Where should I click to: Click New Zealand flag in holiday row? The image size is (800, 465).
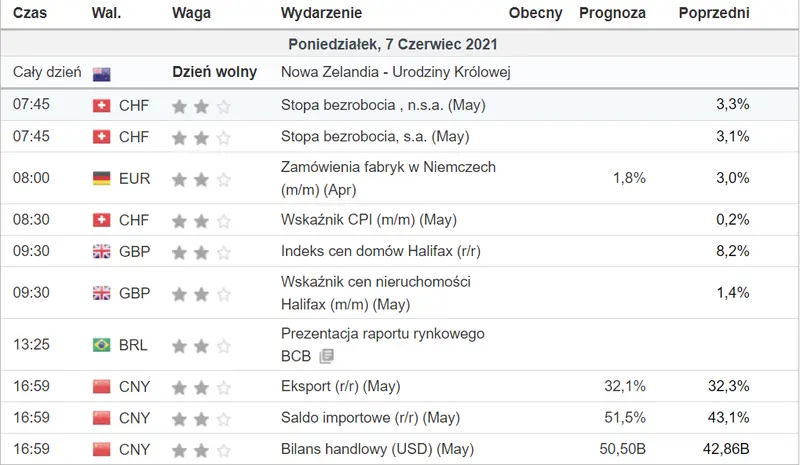[102, 74]
